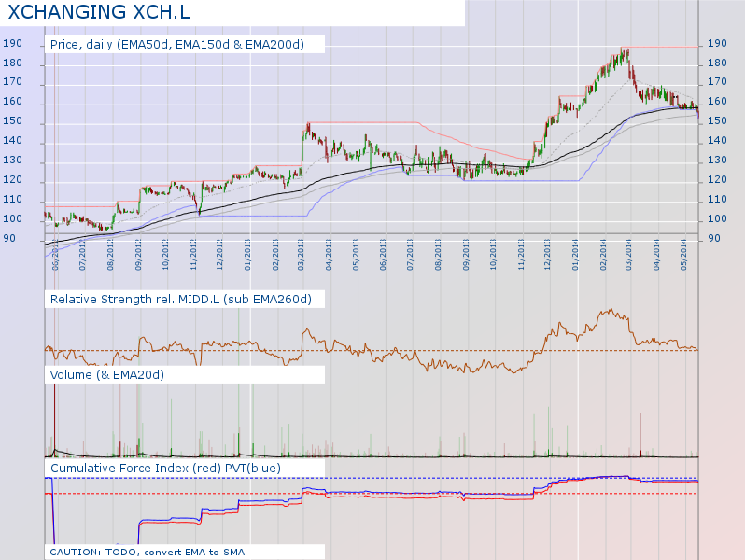
Task: Click the 90 value on the right price axis
Action: [x=714, y=238]
